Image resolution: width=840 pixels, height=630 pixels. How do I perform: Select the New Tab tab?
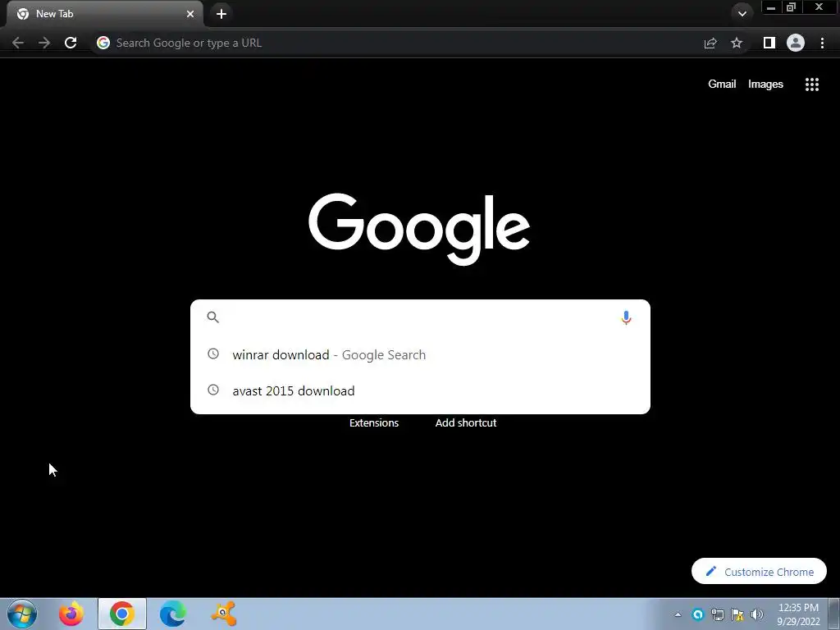coord(104,14)
